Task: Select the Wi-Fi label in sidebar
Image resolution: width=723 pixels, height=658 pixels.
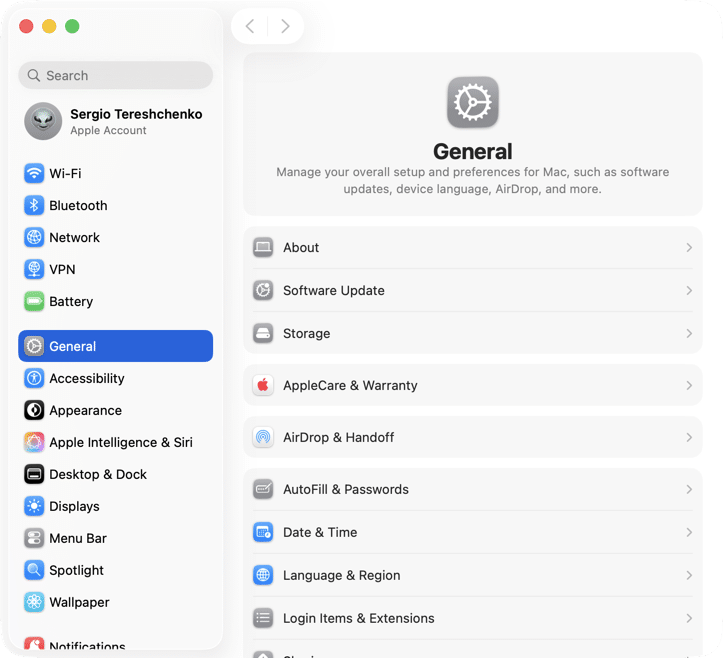Action: (65, 173)
